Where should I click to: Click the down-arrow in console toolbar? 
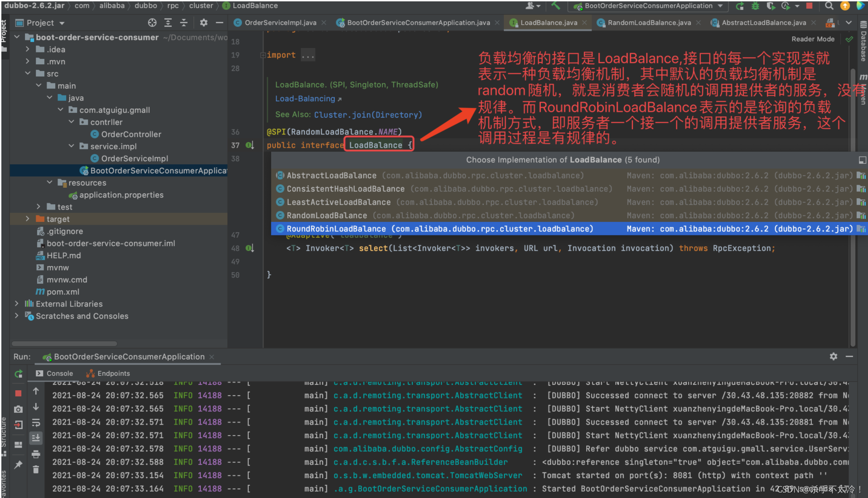[36, 407]
